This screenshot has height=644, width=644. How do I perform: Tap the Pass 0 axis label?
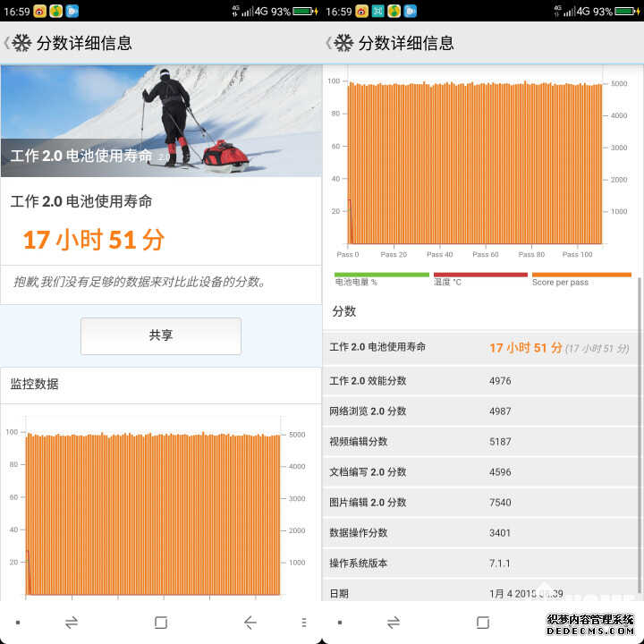348,255
